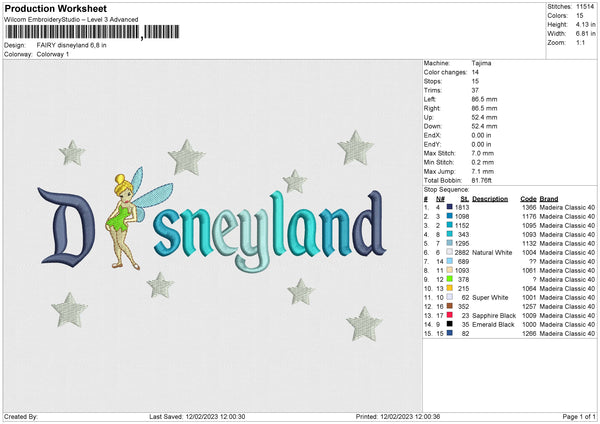This screenshot has height=424, width=600.
Task: Click the Colors value 15 in header
Action: (580, 16)
